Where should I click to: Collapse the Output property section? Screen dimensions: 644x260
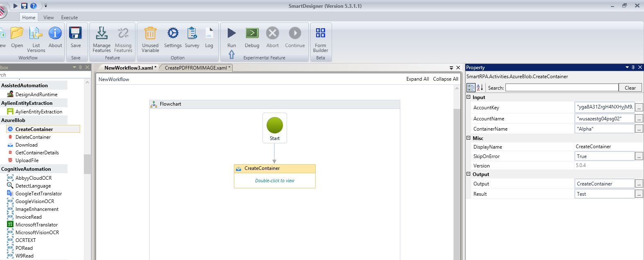click(x=469, y=174)
